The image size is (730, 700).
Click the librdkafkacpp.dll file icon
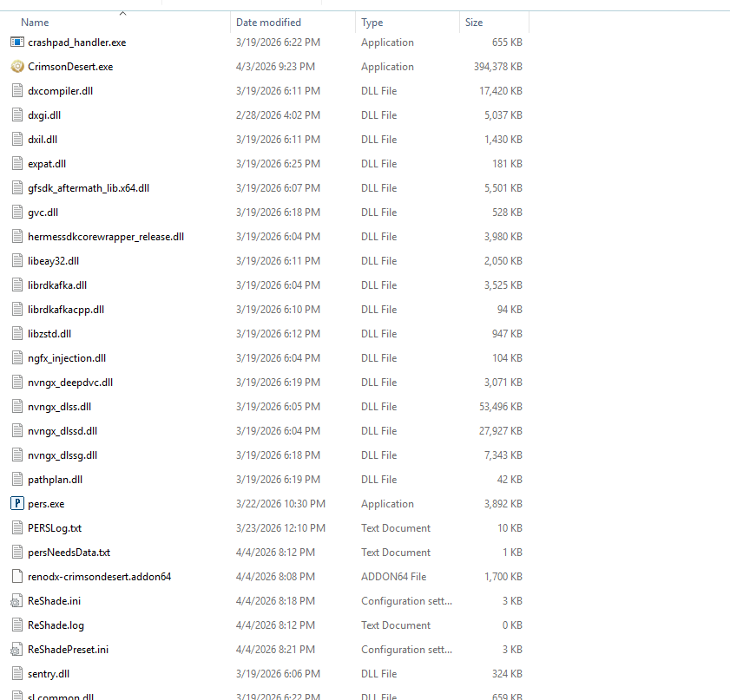[x=17, y=310]
